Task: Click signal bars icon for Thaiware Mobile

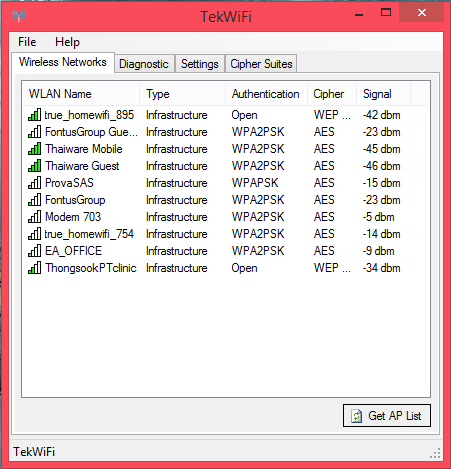Action: pyautogui.click(x=34, y=149)
